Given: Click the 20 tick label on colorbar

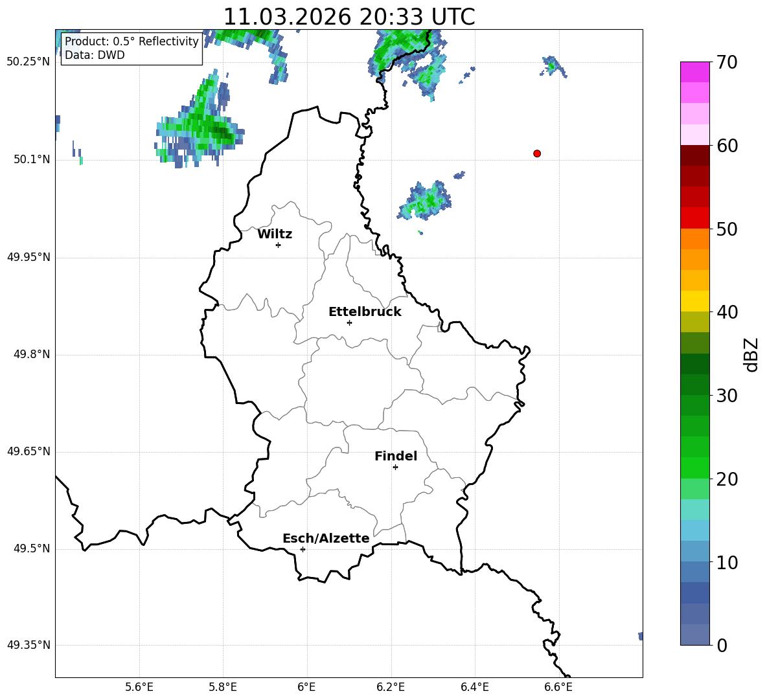Looking at the screenshot, I should (727, 479).
